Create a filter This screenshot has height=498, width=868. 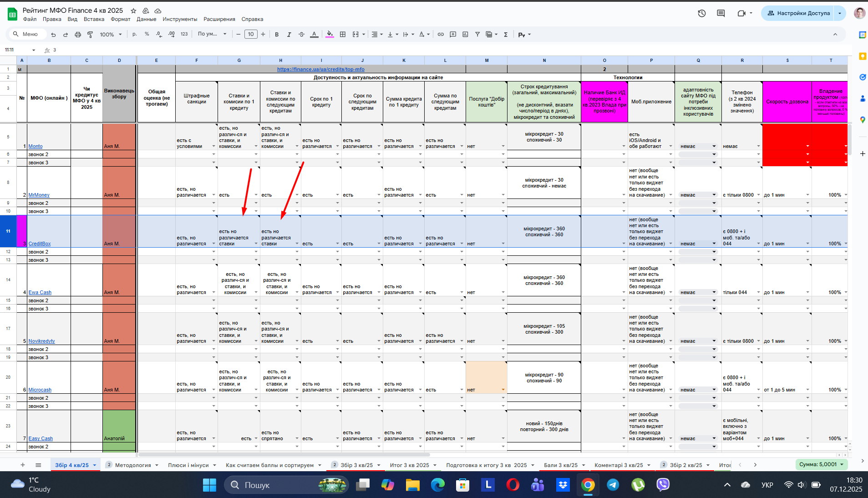coord(477,35)
